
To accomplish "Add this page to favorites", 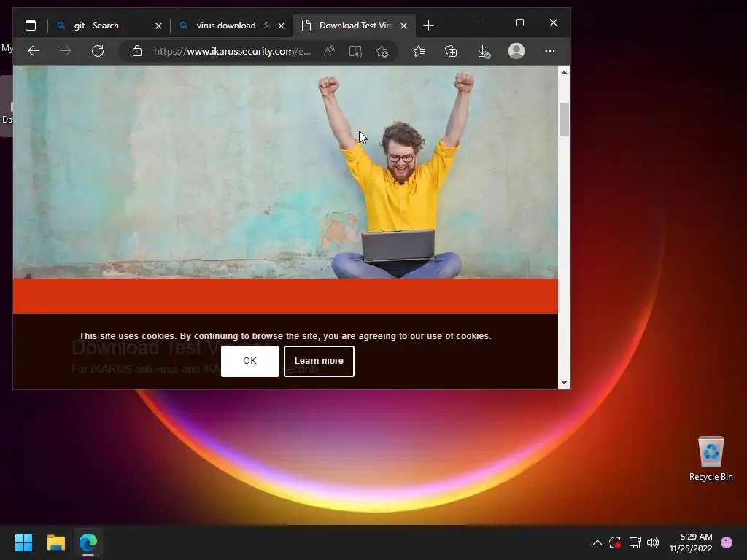I will coord(382,51).
